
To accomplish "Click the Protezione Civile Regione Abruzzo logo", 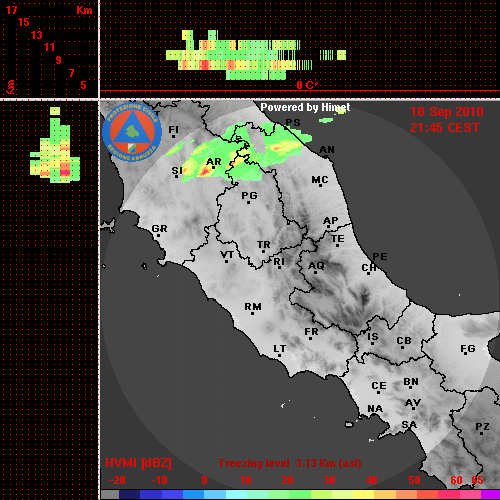I will (132, 132).
